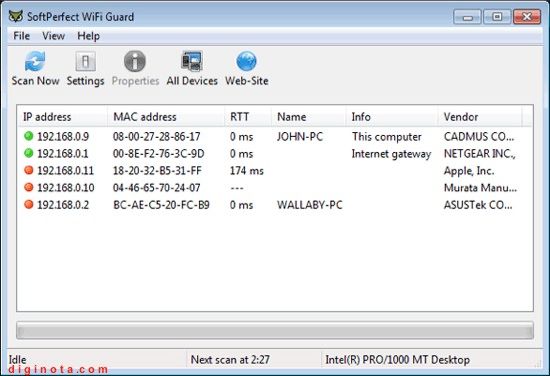Click MAC address 18-20-32-B5-31-FF

pyautogui.click(x=157, y=171)
